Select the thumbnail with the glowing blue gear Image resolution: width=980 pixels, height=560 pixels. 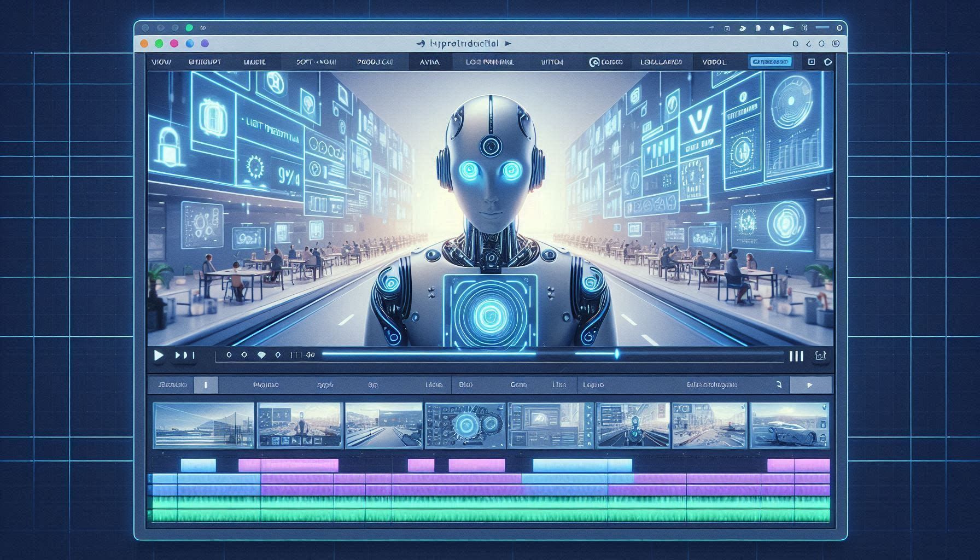465,425
